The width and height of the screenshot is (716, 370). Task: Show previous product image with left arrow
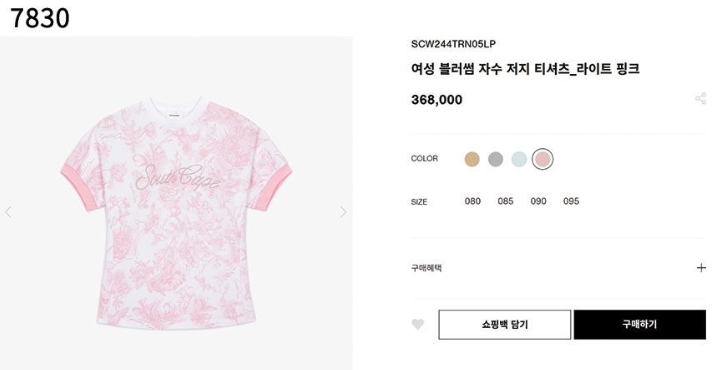(8, 212)
